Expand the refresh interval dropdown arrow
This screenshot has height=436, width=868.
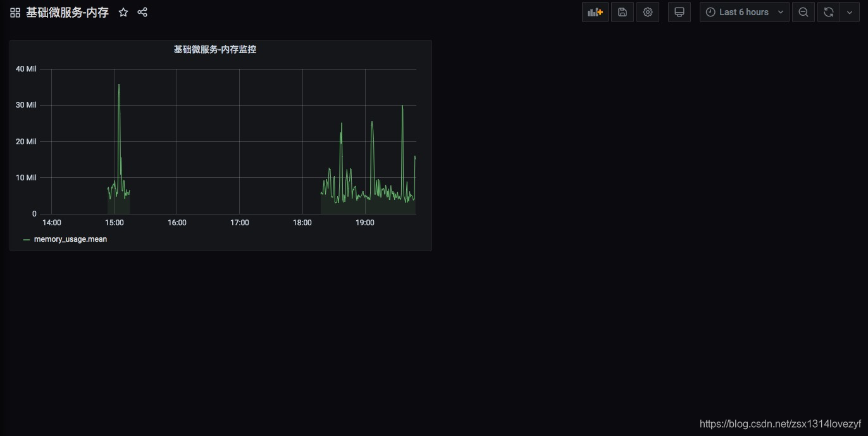tap(850, 12)
